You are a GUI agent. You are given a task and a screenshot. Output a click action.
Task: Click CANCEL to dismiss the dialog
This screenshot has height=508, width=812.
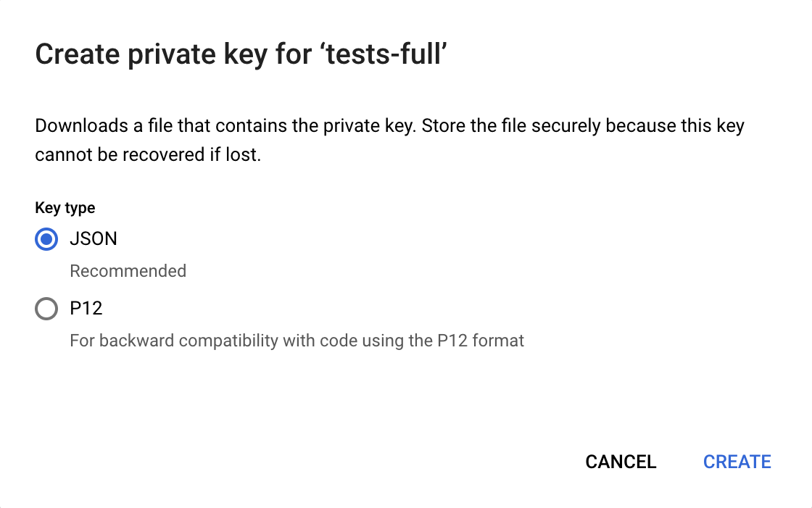[621, 462]
